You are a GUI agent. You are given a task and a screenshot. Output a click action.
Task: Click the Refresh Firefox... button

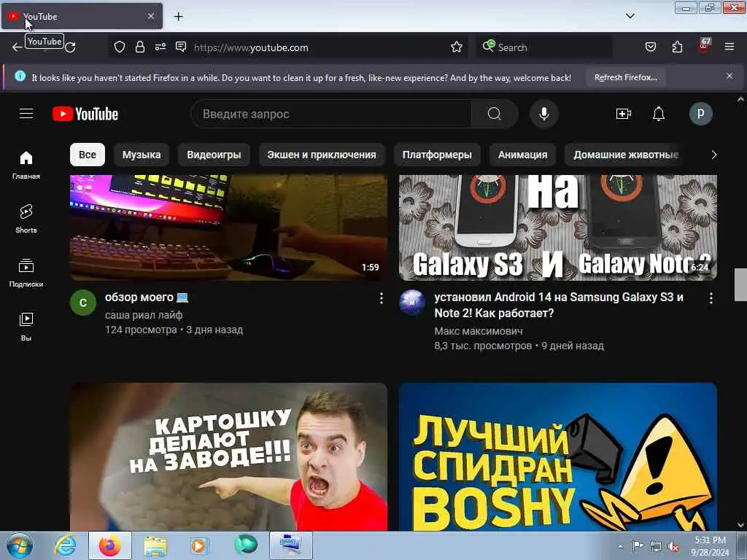click(x=625, y=77)
